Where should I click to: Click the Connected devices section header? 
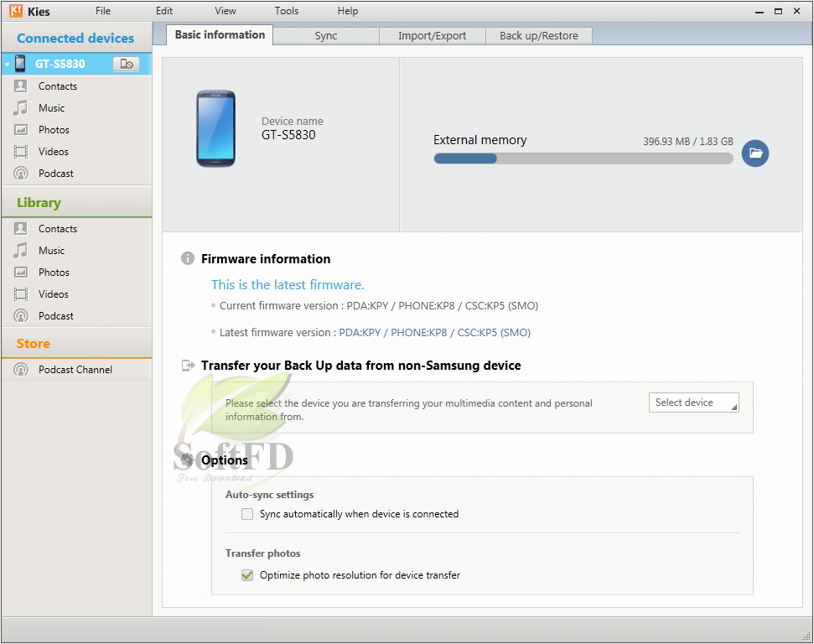point(75,38)
